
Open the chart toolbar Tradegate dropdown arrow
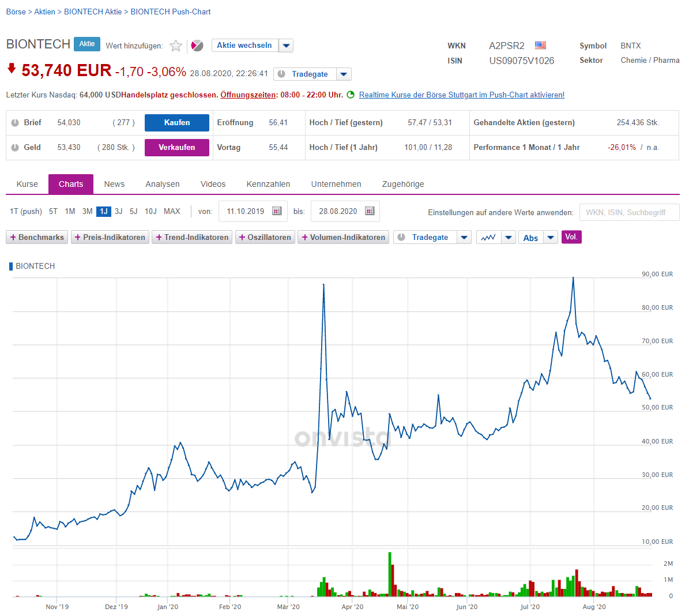tap(464, 238)
